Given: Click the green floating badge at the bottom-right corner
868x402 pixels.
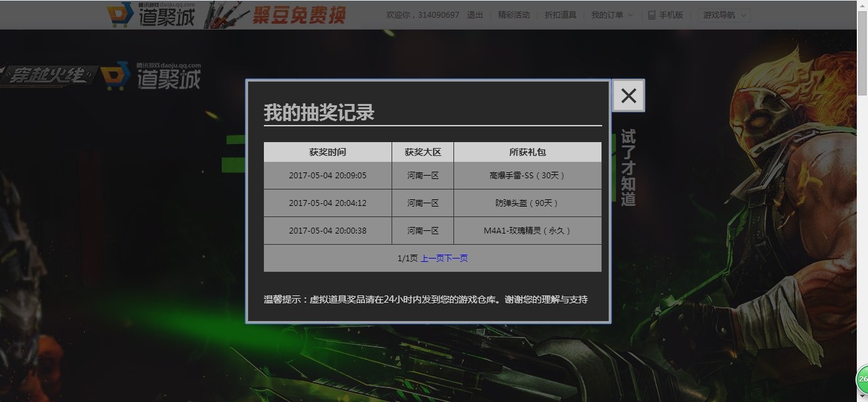Looking at the screenshot, I should 862,379.
